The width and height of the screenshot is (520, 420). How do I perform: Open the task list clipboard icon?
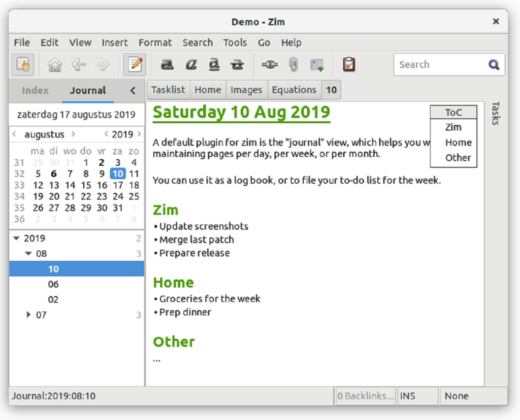(x=349, y=64)
